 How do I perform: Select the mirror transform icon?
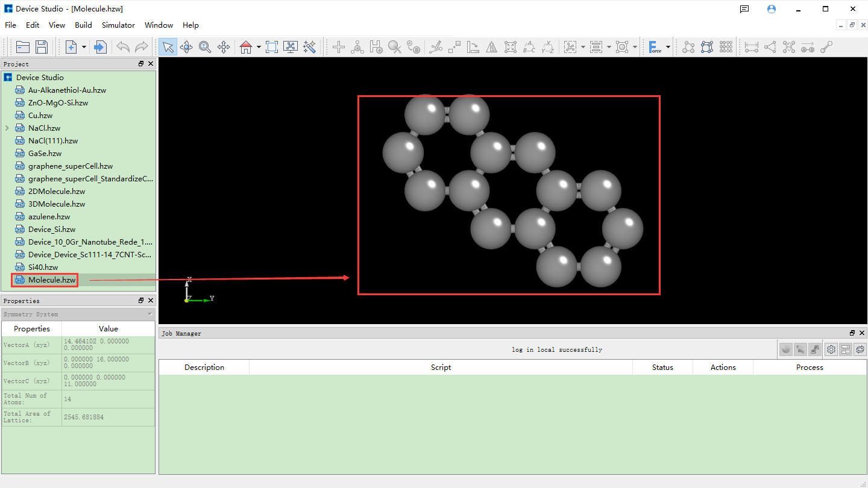491,46
